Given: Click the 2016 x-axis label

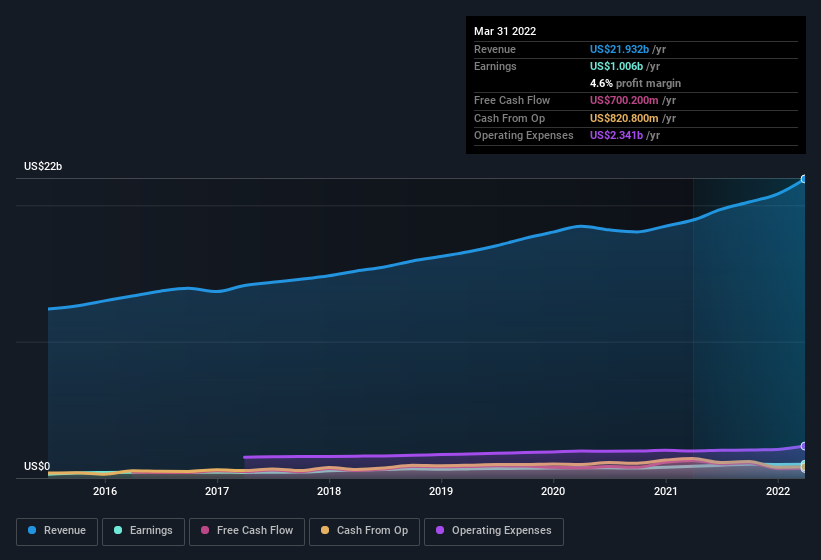Looking at the screenshot, I should (105, 491).
